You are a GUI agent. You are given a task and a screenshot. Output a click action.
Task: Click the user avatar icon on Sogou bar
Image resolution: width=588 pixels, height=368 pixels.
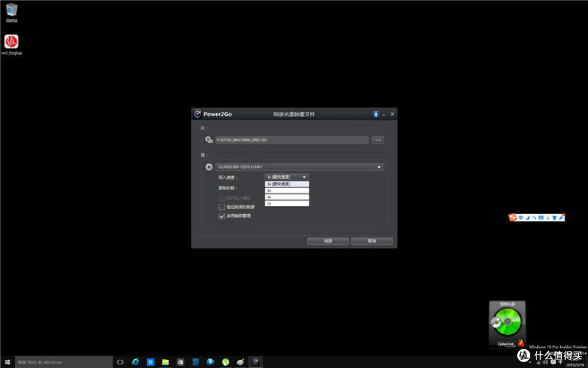(x=548, y=218)
